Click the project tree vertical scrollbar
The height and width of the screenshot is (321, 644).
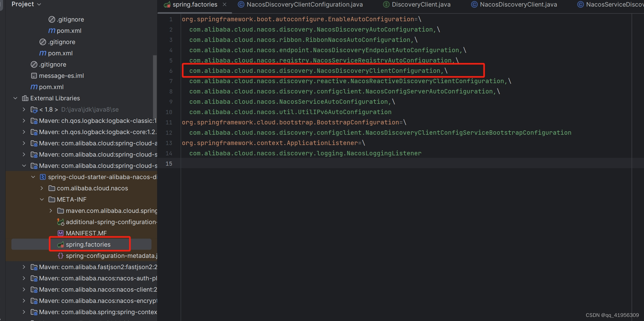155,88
